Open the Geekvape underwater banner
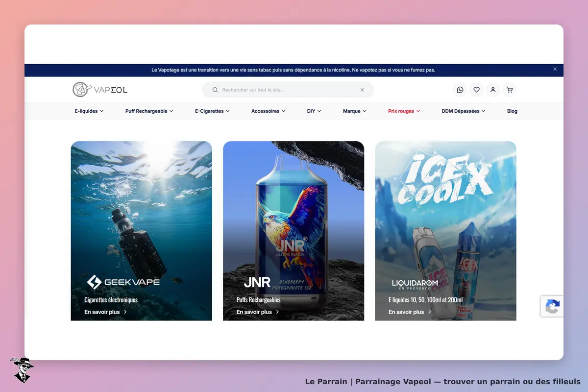Viewport: 588px width, 392px height. (141, 231)
